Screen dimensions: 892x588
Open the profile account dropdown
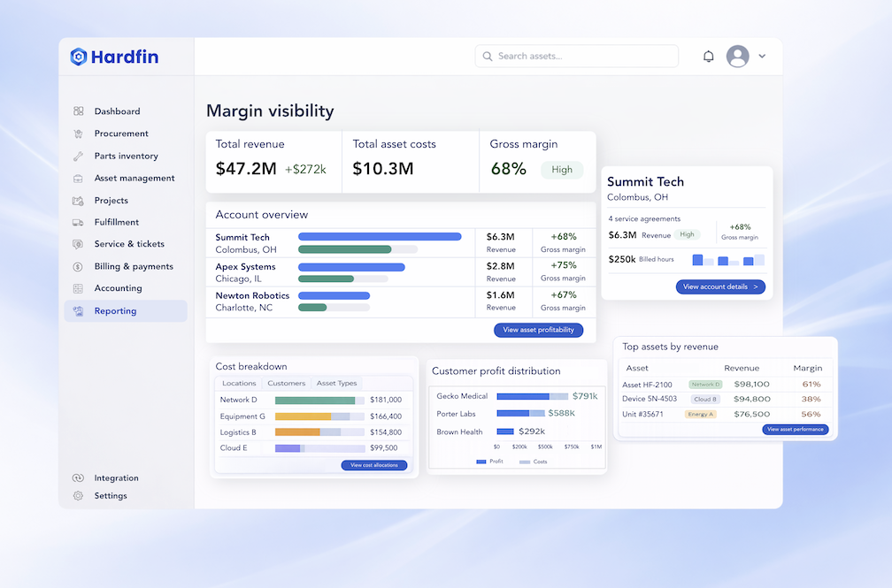pos(743,56)
